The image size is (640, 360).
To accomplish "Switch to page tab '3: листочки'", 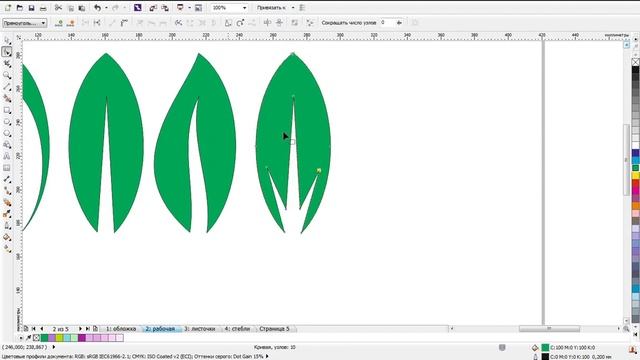I will coord(200,329).
